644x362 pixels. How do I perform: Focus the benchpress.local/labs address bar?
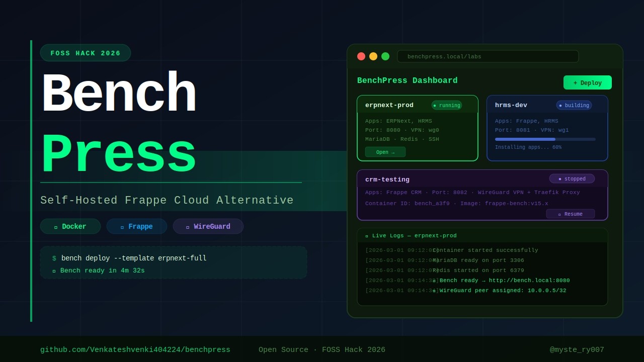point(488,56)
